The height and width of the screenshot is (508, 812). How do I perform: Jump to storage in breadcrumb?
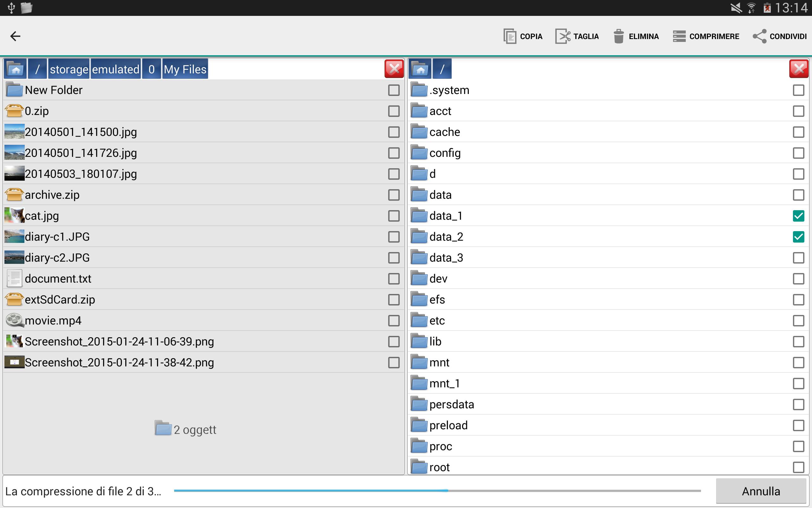69,69
